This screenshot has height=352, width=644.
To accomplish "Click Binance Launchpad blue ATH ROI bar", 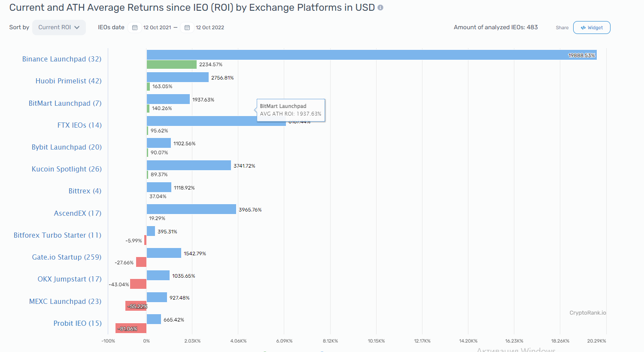I will click(372, 55).
